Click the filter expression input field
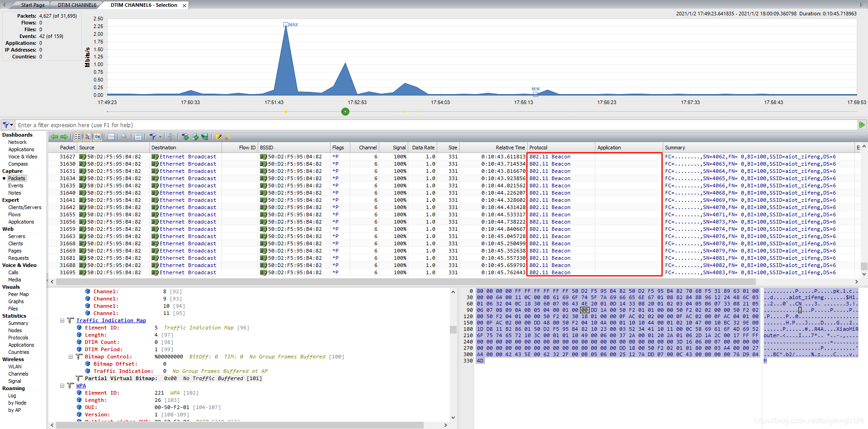Screen dimensions: 868x429 pos(437,125)
